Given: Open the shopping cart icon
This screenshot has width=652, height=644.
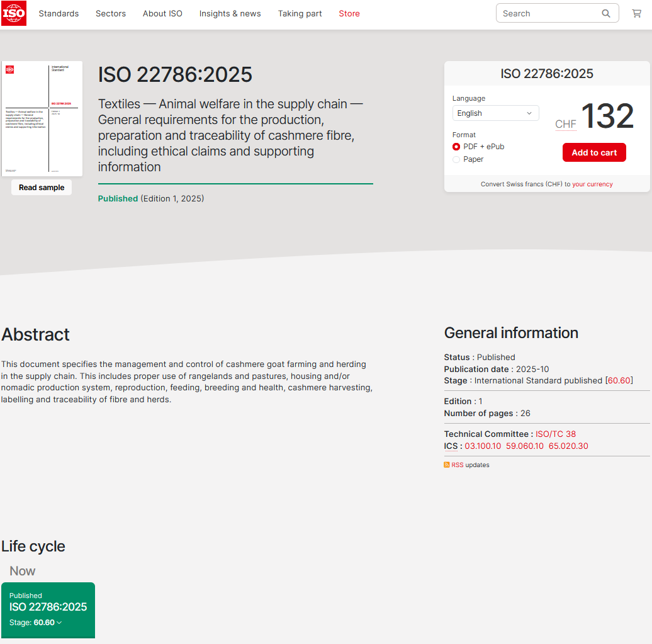Looking at the screenshot, I should [636, 13].
